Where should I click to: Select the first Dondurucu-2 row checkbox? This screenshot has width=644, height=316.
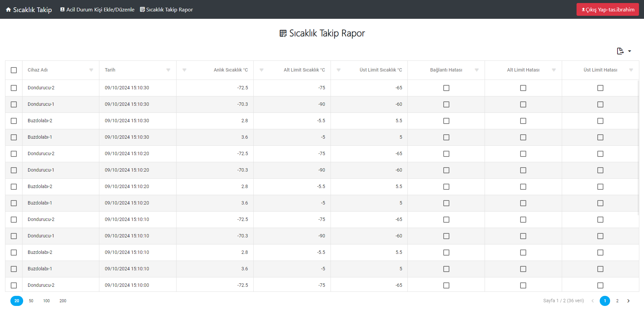pyautogui.click(x=14, y=88)
